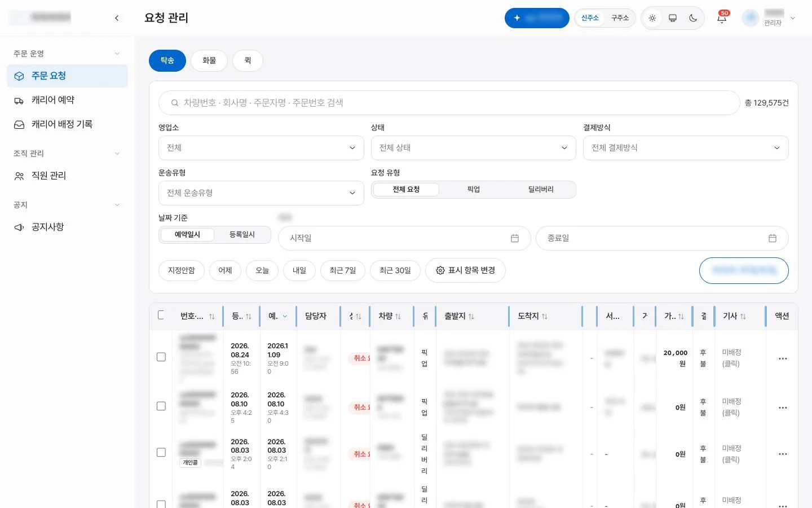Click the 지정안함 date preset

pos(182,270)
